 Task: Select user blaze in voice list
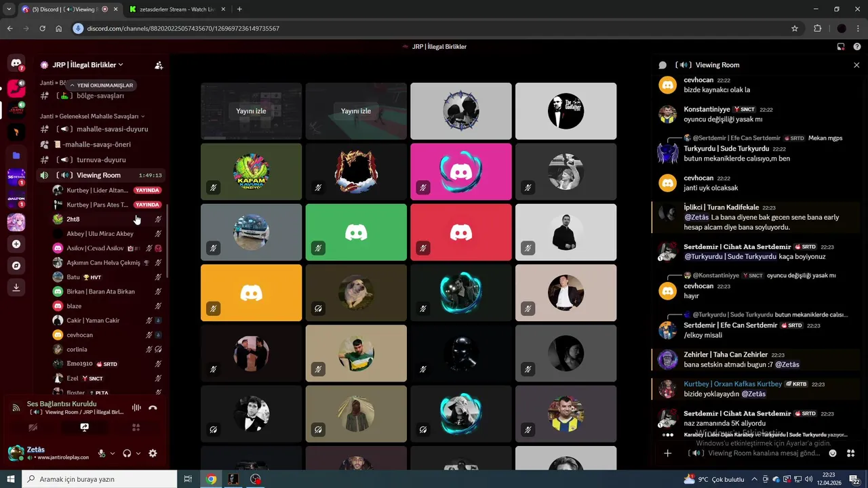coord(107,306)
